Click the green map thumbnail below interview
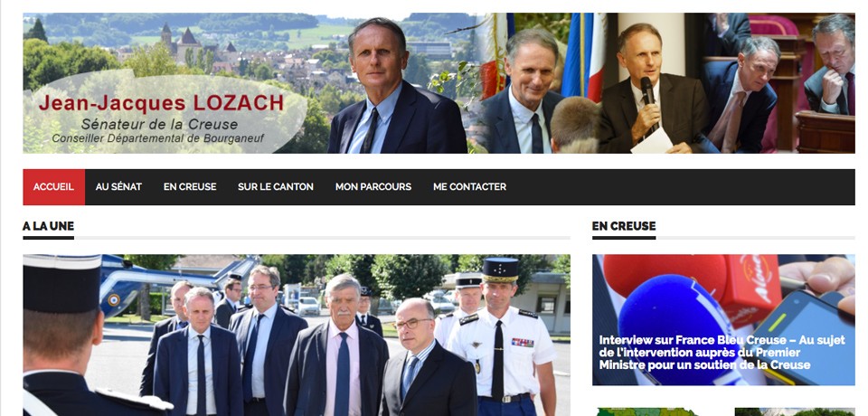 tap(645, 411)
